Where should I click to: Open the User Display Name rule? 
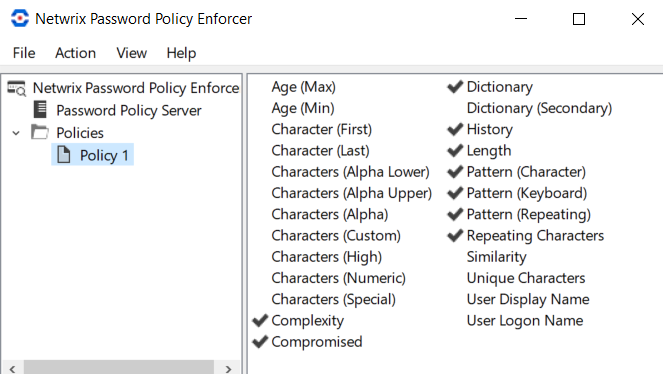coord(528,299)
